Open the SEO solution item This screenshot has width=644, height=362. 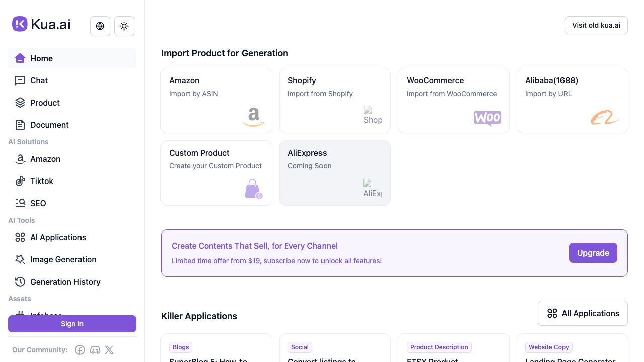pyautogui.click(x=38, y=203)
